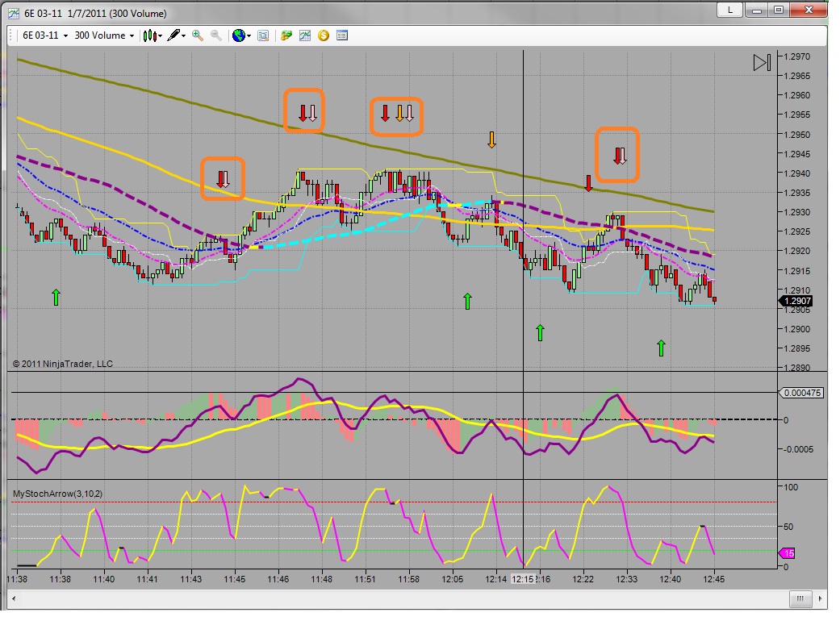840x621 pixels.
Task: Click the green zoom in magnifier
Action: tap(198, 35)
